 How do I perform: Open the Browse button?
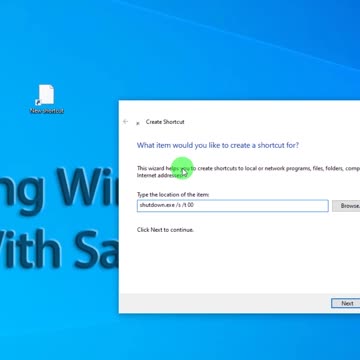[346, 206]
